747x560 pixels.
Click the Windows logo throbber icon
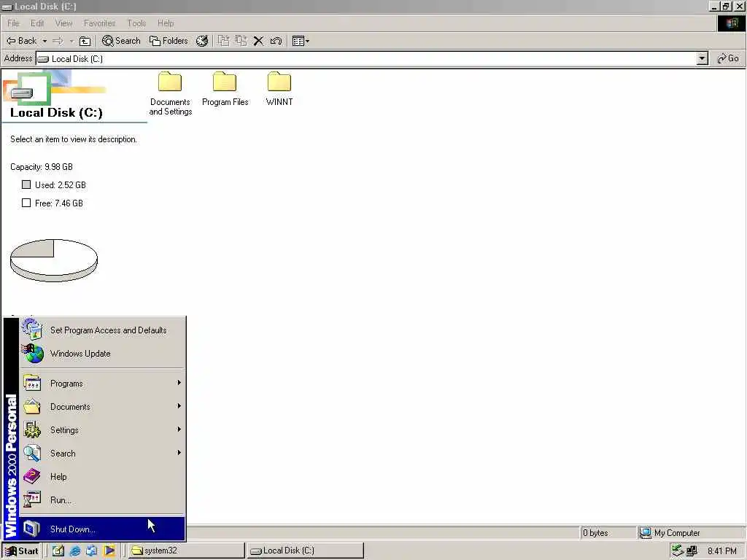tap(731, 23)
